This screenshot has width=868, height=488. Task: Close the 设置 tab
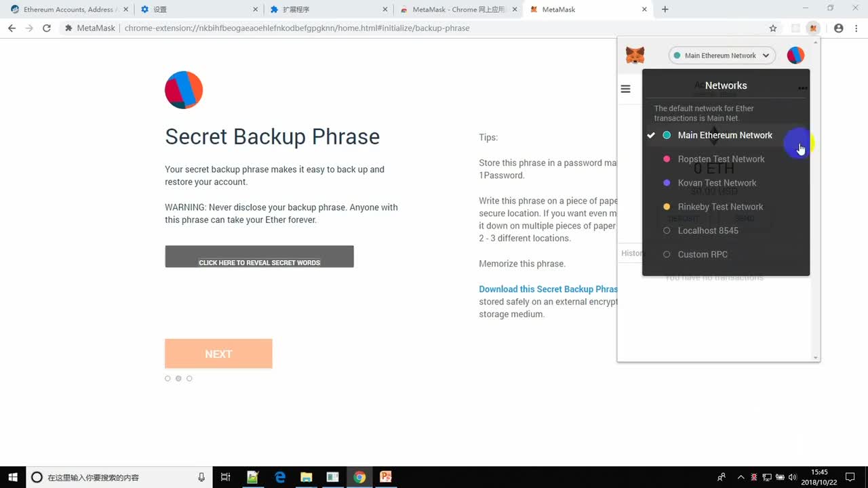[255, 9]
